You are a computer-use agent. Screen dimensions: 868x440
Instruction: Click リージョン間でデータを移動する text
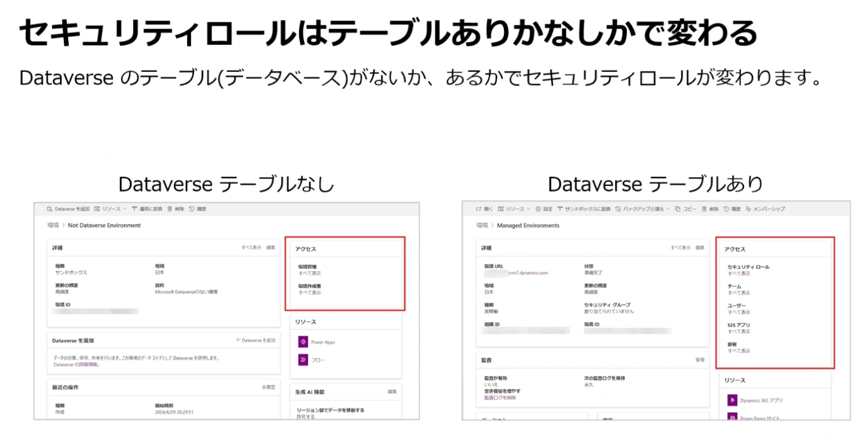(331, 410)
